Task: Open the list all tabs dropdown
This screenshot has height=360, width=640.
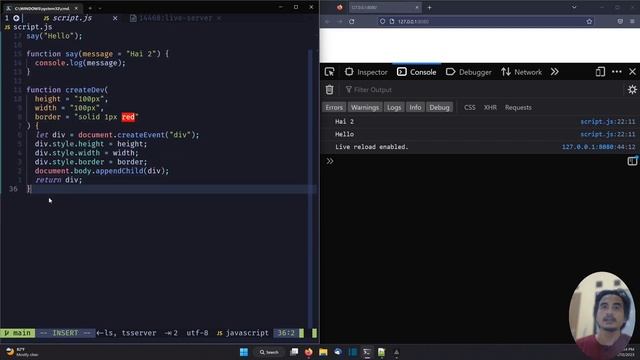Action: click(574, 7)
